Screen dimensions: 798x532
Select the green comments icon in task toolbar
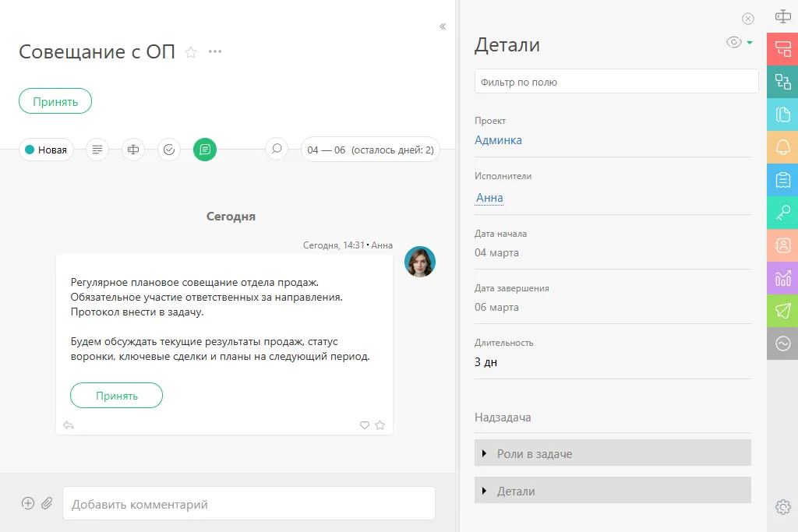pos(205,150)
